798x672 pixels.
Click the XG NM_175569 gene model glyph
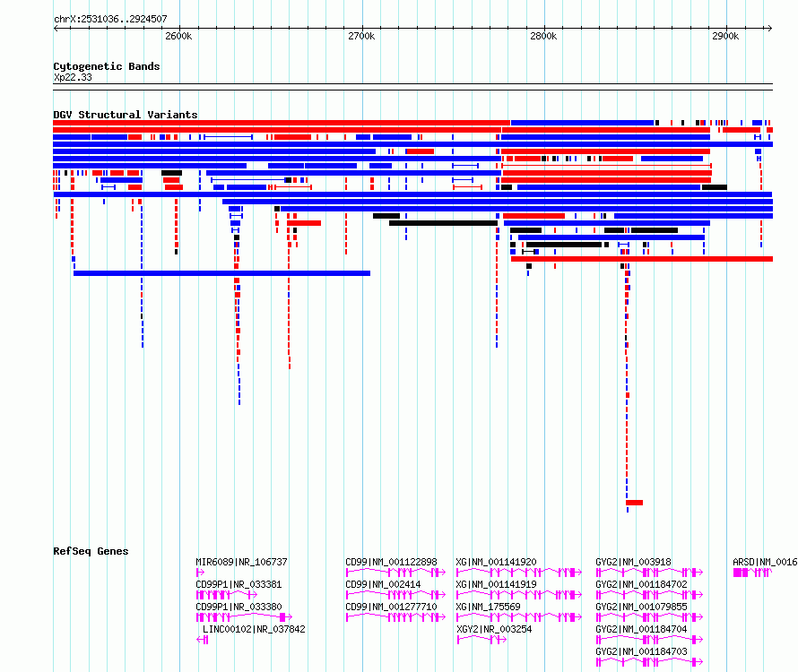pos(519,617)
